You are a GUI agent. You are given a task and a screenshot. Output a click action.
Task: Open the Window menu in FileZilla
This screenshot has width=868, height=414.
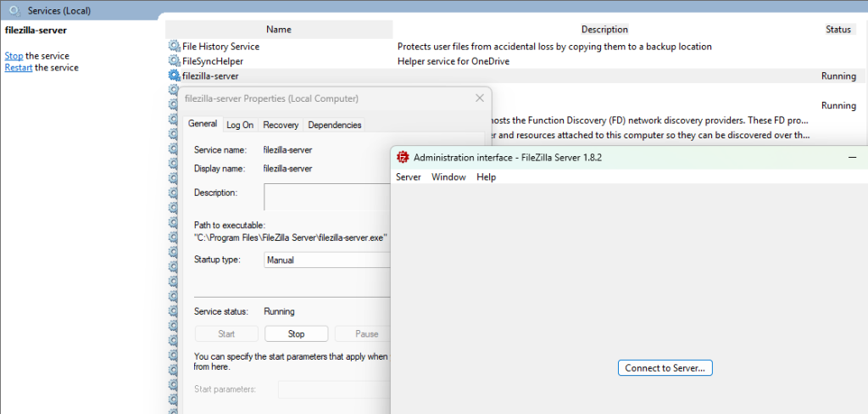[448, 177]
